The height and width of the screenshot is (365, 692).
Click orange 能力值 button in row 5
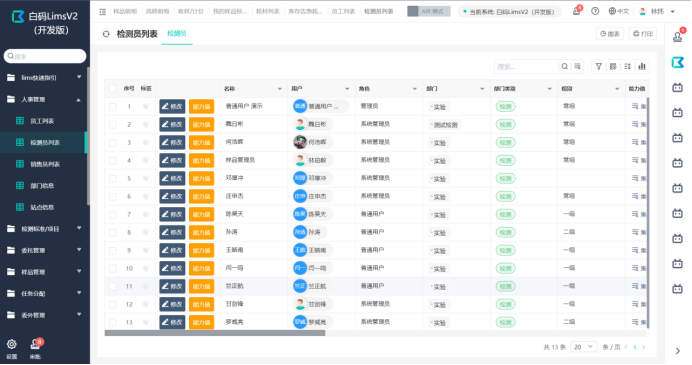(x=201, y=179)
